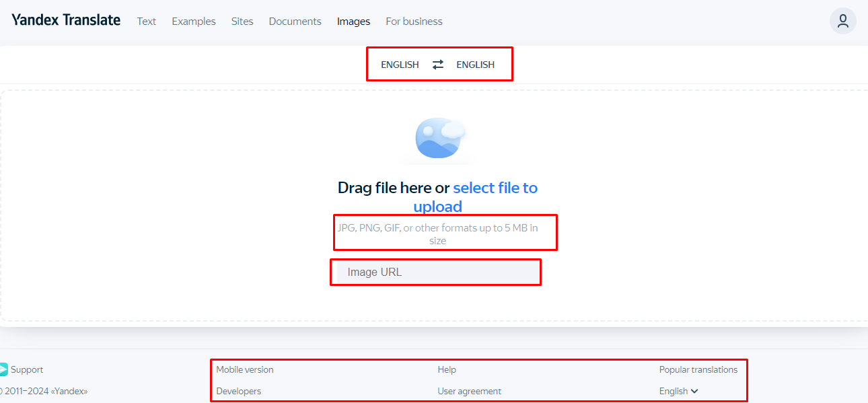Open the Sites translation tab

[x=242, y=22]
